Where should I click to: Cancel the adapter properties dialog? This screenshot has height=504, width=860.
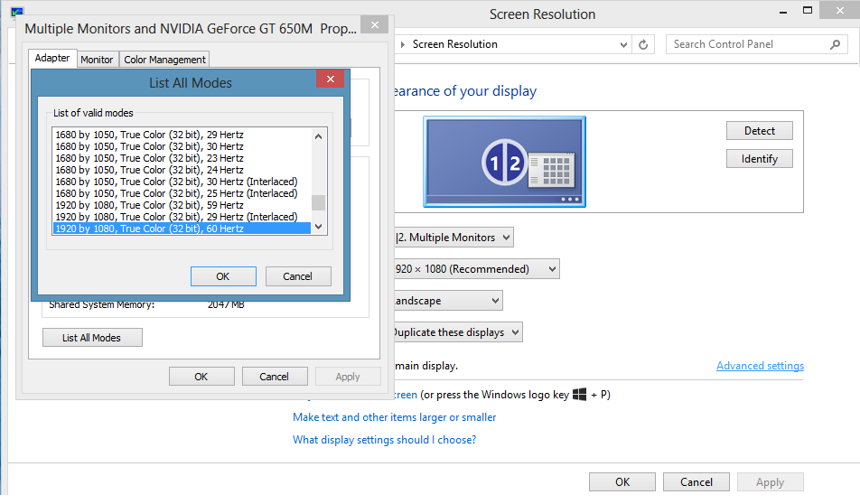(275, 377)
